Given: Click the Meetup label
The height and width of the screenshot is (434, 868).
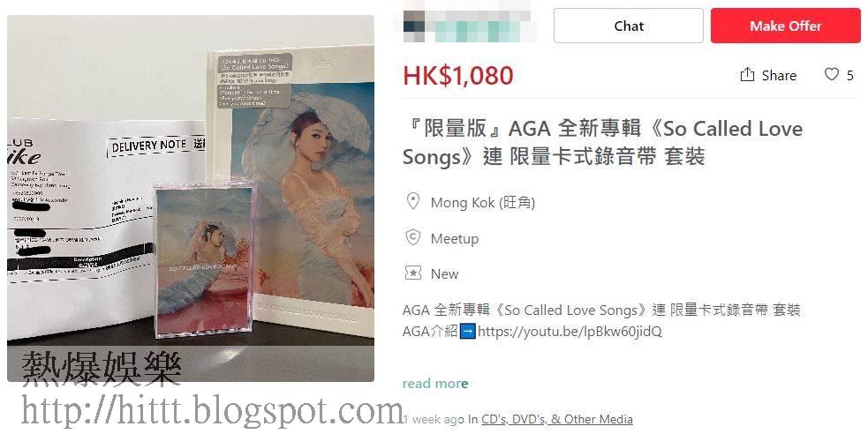Looking at the screenshot, I should click(x=455, y=239).
